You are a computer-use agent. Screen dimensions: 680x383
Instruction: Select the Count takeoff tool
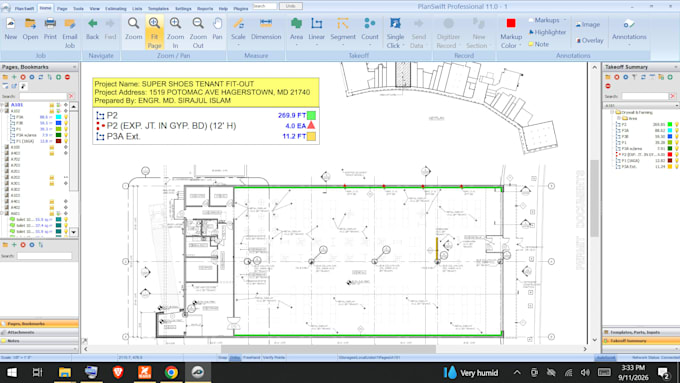point(369,29)
